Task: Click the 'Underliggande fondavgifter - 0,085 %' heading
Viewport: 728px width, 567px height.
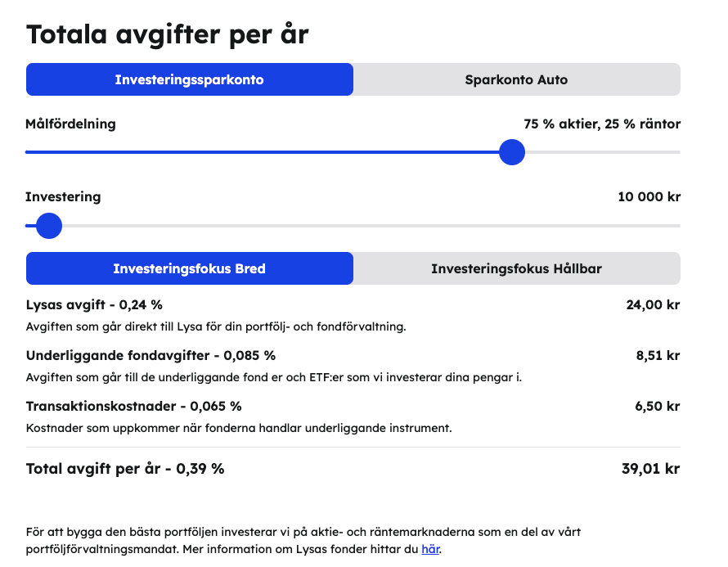Action: [x=151, y=356]
